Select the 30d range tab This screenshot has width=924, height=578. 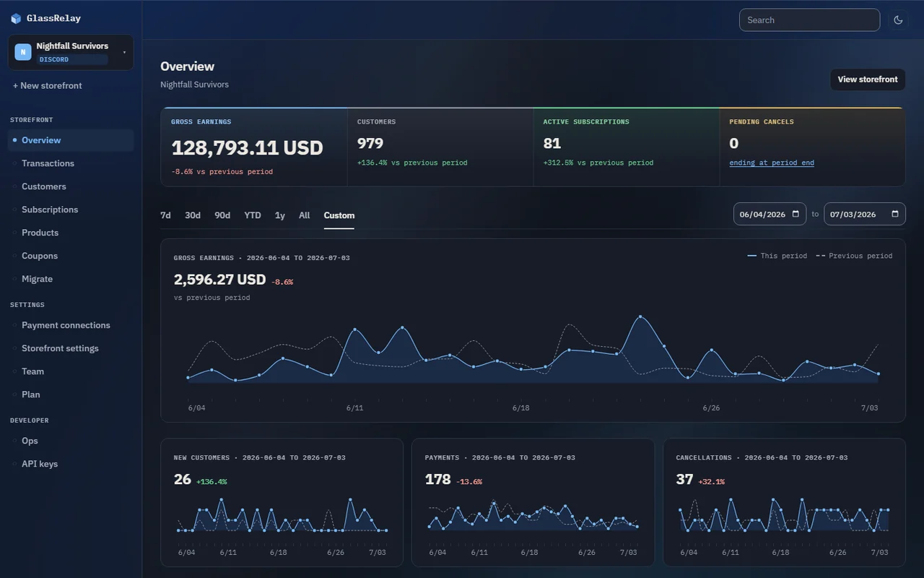pyautogui.click(x=193, y=215)
